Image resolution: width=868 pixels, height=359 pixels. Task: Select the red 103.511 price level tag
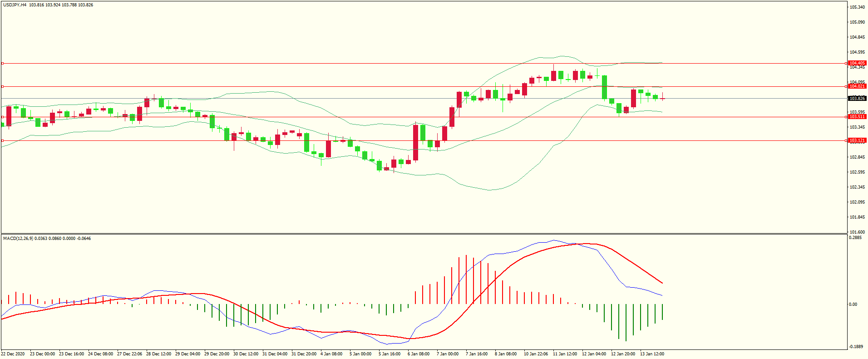pyautogui.click(x=857, y=117)
